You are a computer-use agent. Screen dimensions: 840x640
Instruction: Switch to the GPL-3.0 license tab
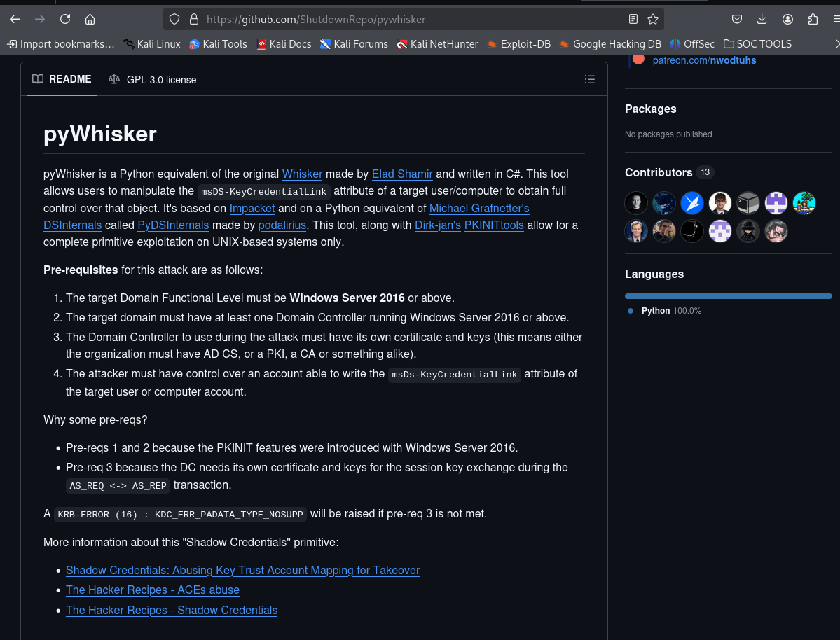tap(153, 80)
